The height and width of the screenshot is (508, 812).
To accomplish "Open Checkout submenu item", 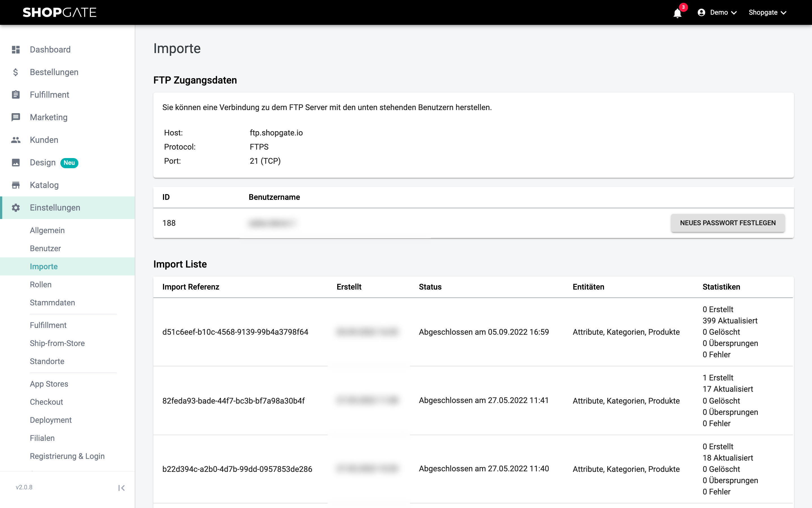I will [x=46, y=402].
